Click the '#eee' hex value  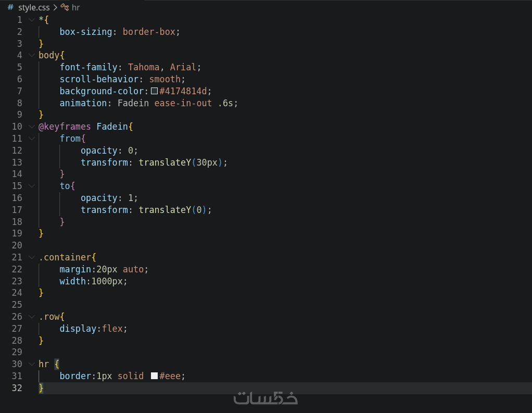170,376
